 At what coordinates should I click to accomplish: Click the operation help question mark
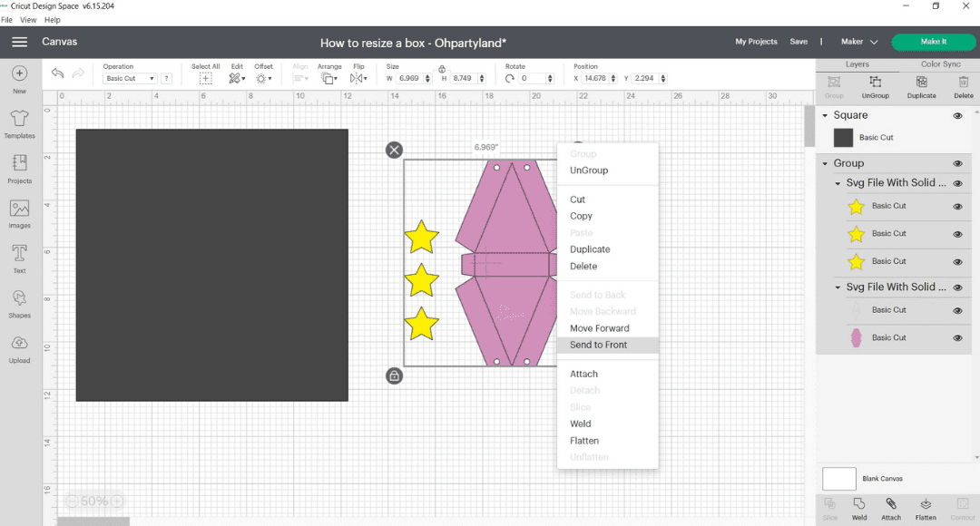tap(166, 78)
